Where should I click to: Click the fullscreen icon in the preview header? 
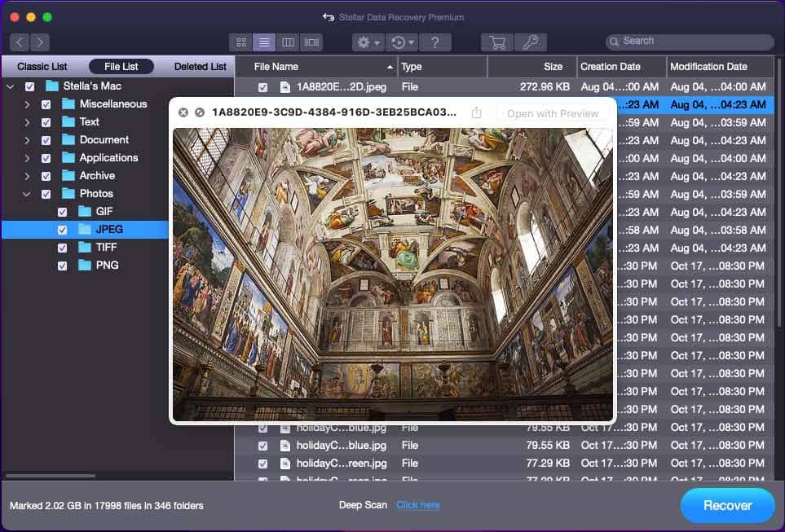(x=199, y=112)
